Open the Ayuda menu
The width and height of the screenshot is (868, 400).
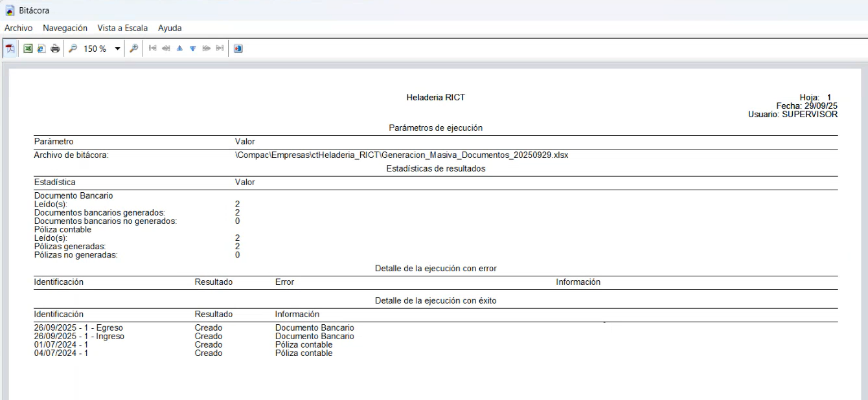[170, 28]
